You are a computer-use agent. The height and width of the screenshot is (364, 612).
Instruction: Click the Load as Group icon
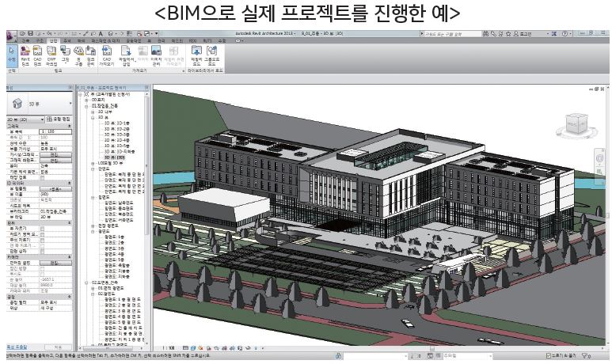212,54
